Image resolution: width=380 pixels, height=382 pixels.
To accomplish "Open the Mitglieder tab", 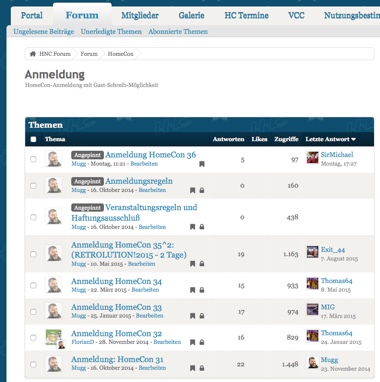I will 140,15.
